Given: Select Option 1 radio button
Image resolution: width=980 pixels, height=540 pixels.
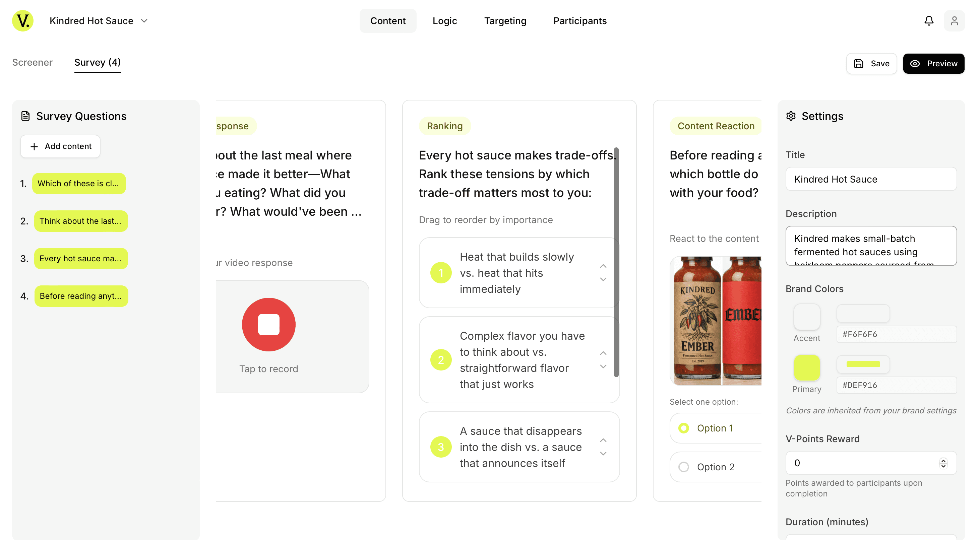Looking at the screenshot, I should [x=684, y=428].
